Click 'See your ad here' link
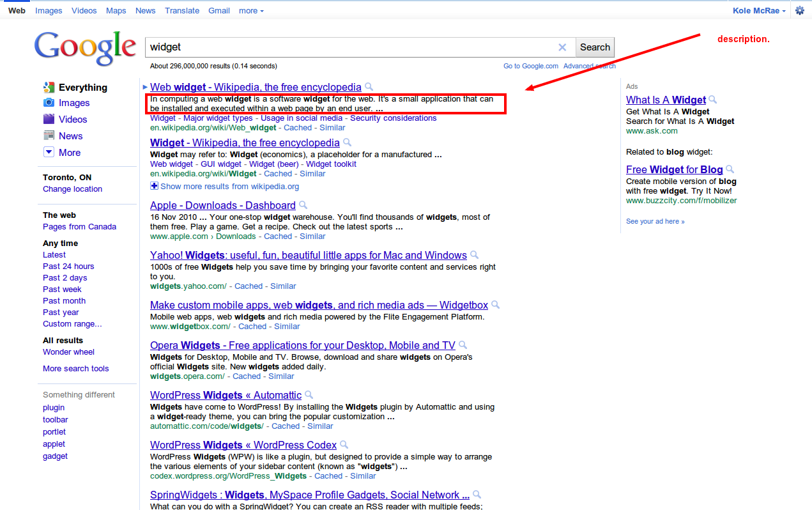 (655, 221)
